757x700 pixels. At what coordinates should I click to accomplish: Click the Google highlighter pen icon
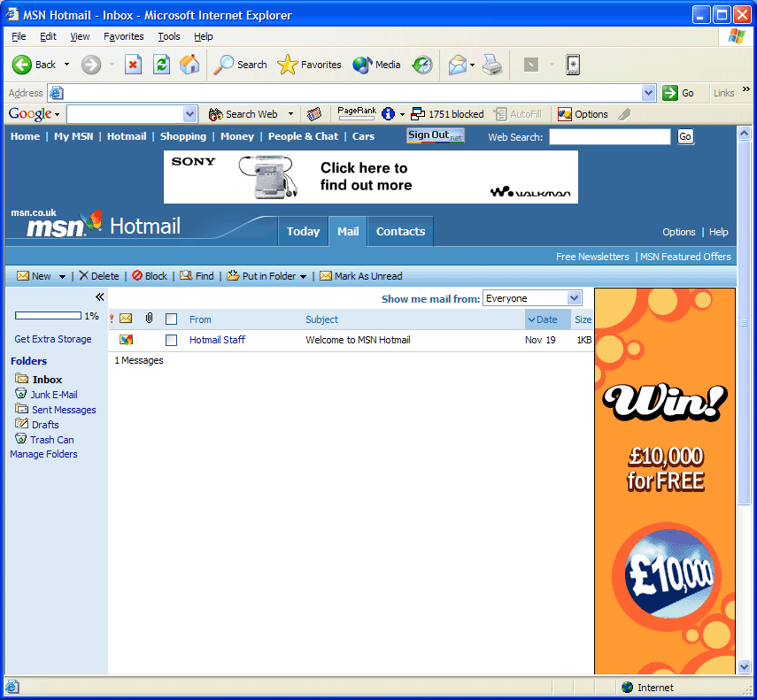click(624, 114)
